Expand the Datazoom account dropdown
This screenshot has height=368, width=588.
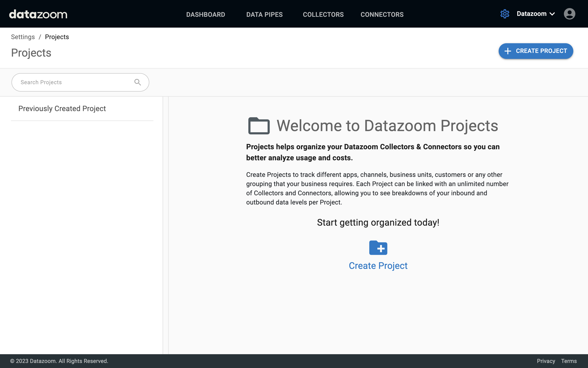[536, 14]
